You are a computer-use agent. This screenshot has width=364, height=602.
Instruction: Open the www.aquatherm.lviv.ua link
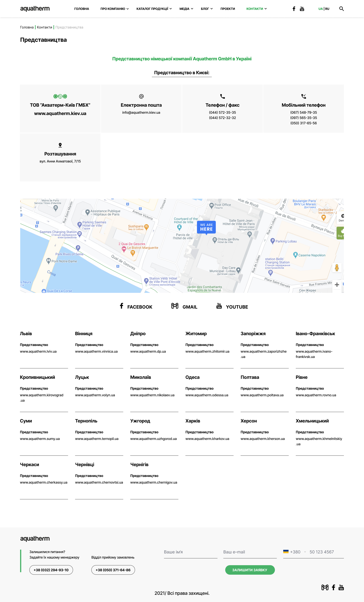click(x=38, y=351)
